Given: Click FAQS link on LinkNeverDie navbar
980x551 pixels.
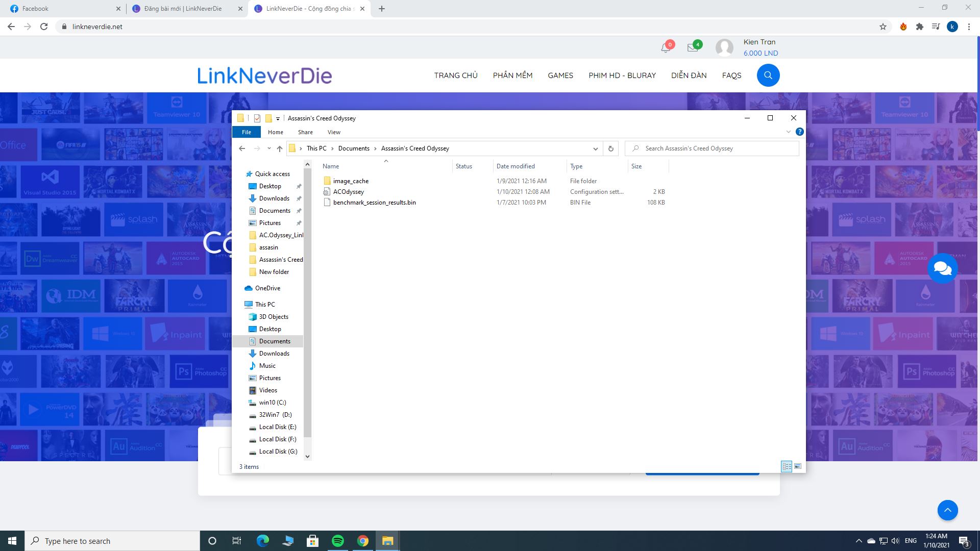Looking at the screenshot, I should (x=731, y=74).
